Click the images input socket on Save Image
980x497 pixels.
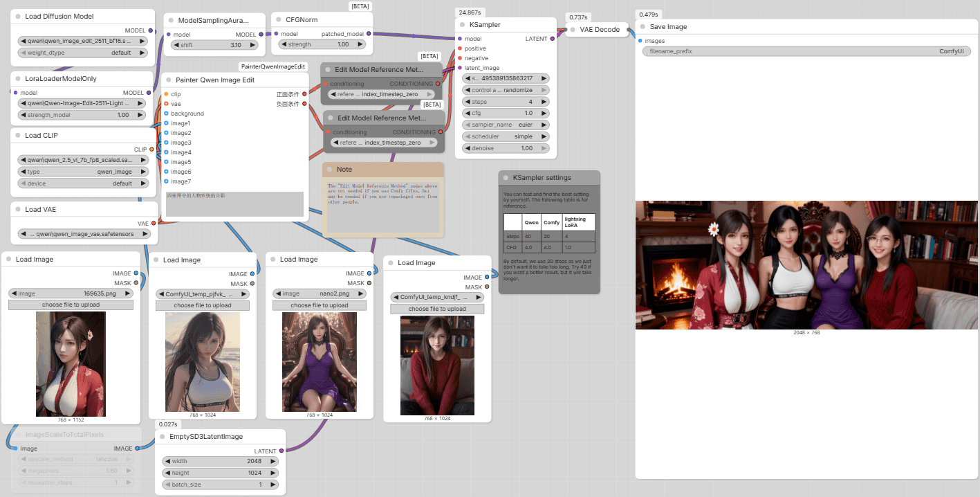(x=640, y=41)
